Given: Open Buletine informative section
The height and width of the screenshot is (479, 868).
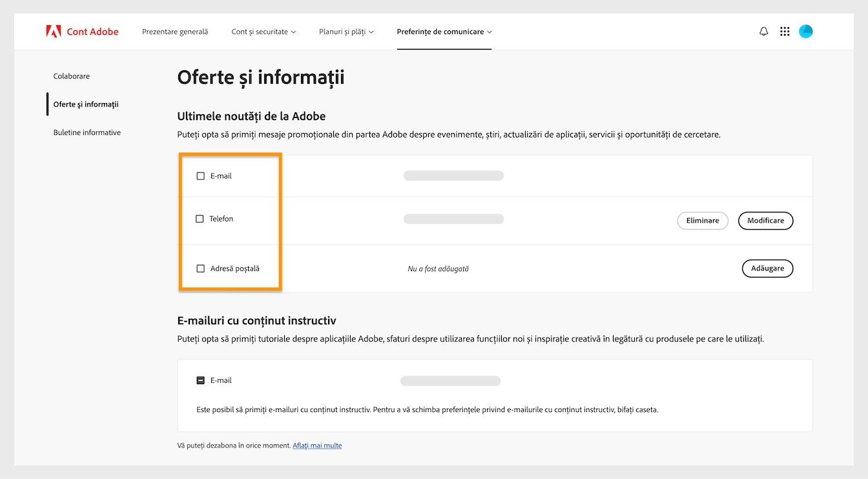Looking at the screenshot, I should tap(87, 132).
